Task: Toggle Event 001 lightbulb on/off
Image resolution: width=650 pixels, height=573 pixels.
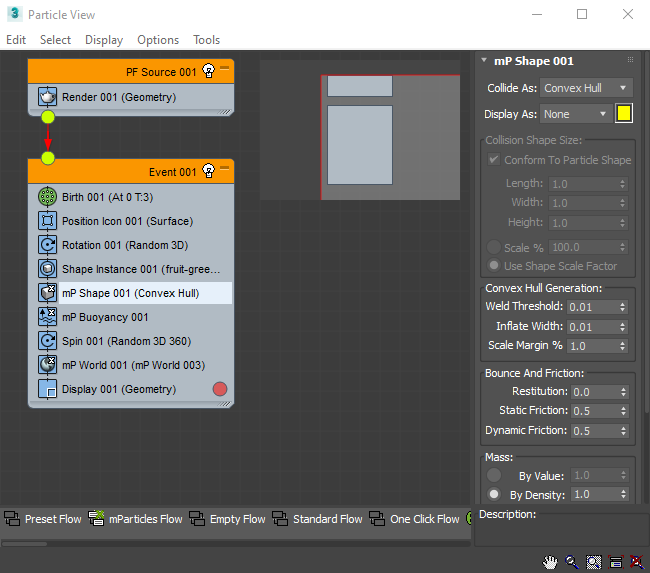Action: [209, 171]
